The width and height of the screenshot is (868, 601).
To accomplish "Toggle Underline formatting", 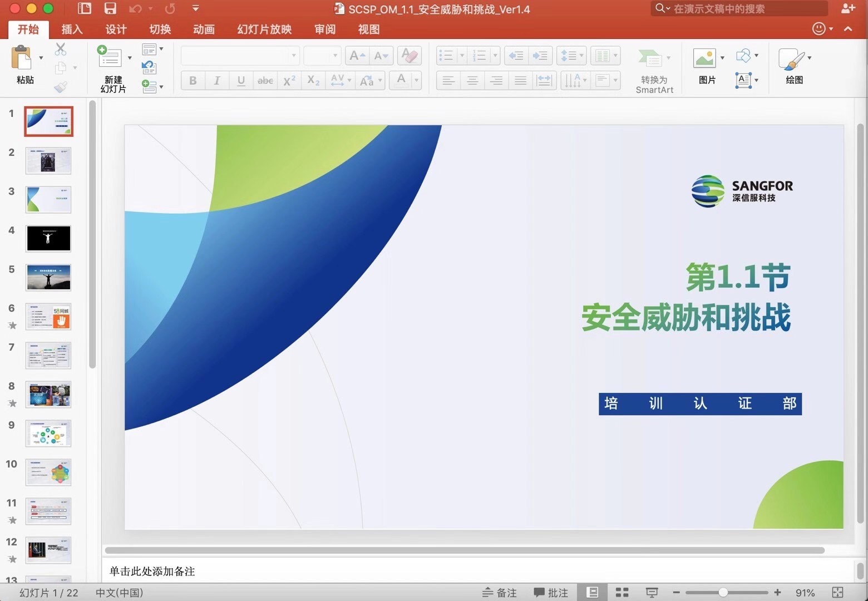I will coord(241,81).
